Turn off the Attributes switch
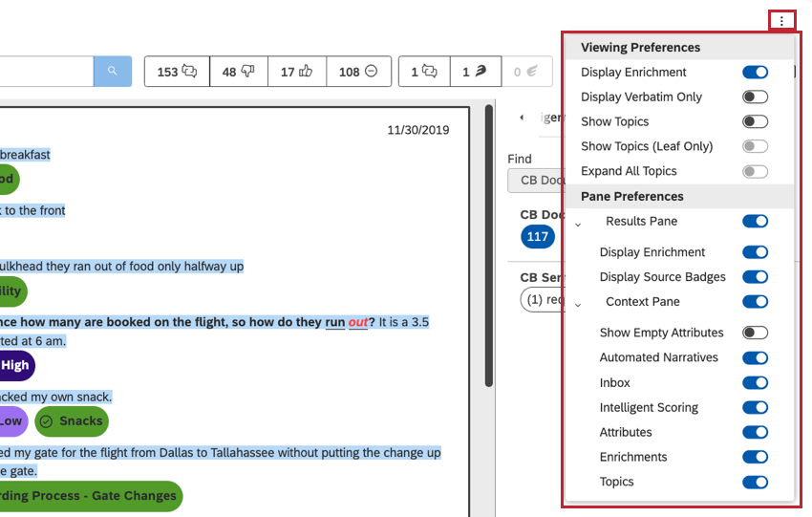 tap(755, 432)
